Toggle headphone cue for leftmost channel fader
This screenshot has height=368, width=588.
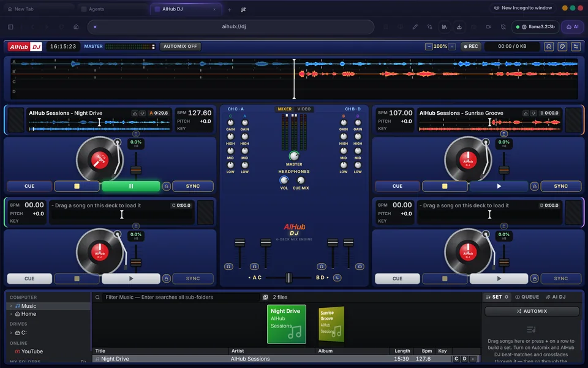pyautogui.click(x=228, y=267)
